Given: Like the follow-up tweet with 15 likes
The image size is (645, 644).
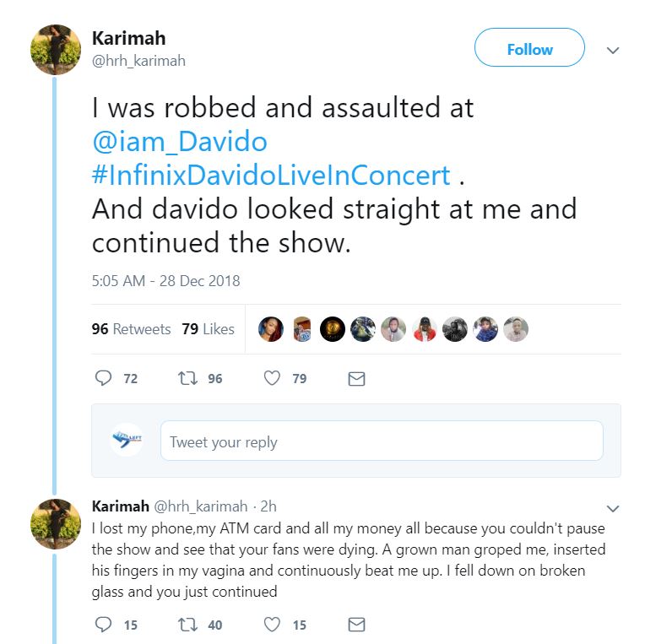Looking at the screenshot, I should pyautogui.click(x=272, y=625).
